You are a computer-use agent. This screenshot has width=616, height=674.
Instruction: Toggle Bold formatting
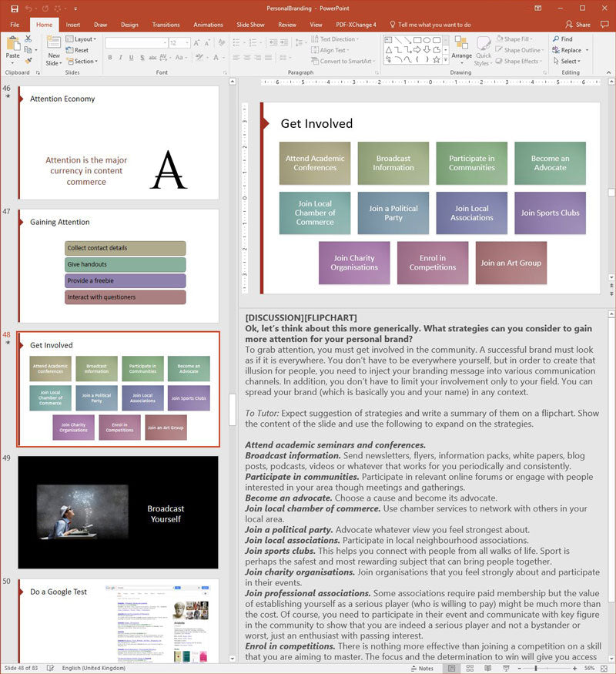(110, 58)
